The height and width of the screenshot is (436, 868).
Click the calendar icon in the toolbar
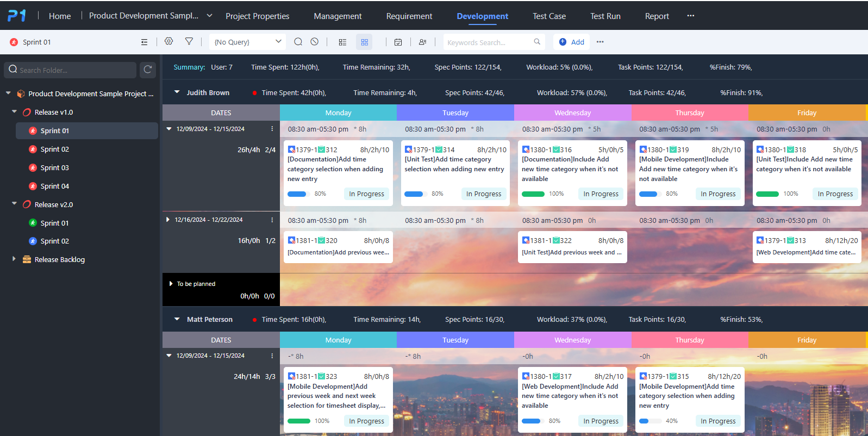coord(398,42)
